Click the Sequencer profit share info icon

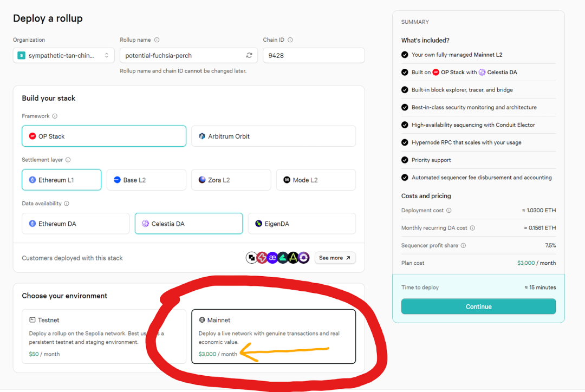tap(463, 245)
